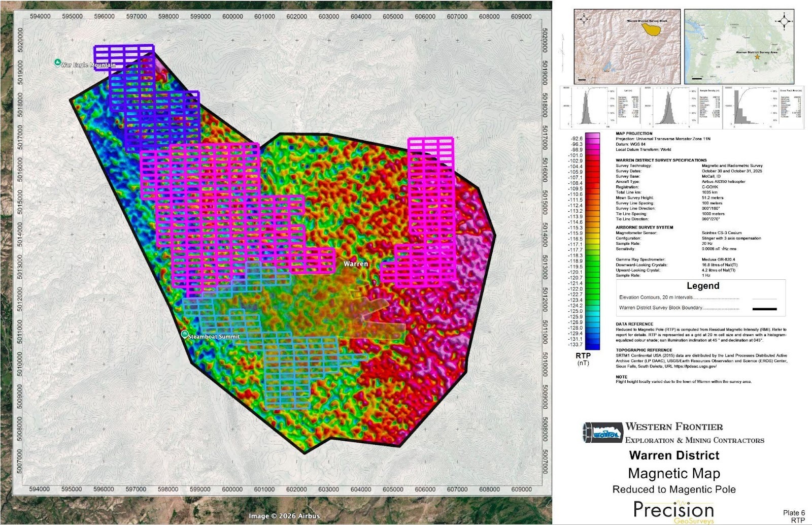
Task: Click the yellow Warren District Survey Block polygon
Action: [x=651, y=28]
